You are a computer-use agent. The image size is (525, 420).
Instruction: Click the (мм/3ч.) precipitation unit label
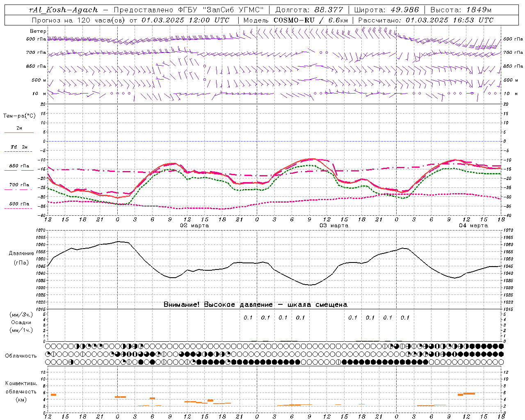pos(21,315)
